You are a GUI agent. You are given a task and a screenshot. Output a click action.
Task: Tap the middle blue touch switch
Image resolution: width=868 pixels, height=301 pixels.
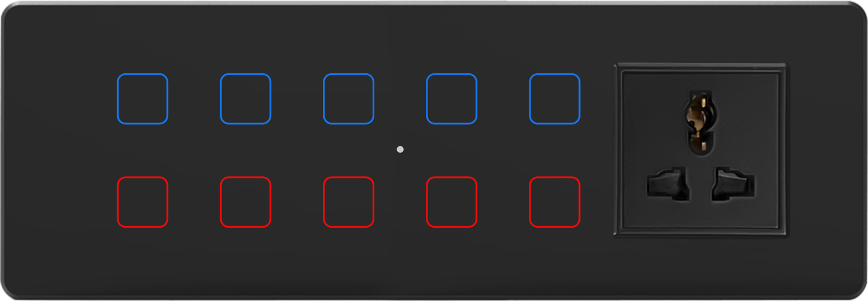coord(348,99)
